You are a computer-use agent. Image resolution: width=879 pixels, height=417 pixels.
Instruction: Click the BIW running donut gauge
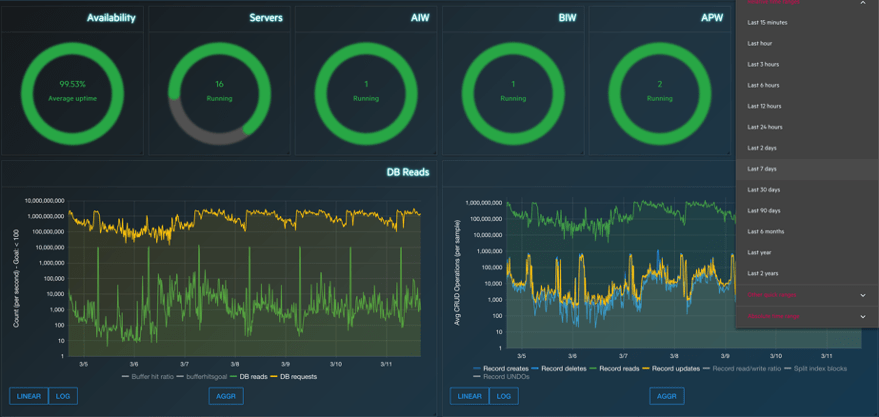coord(513,91)
